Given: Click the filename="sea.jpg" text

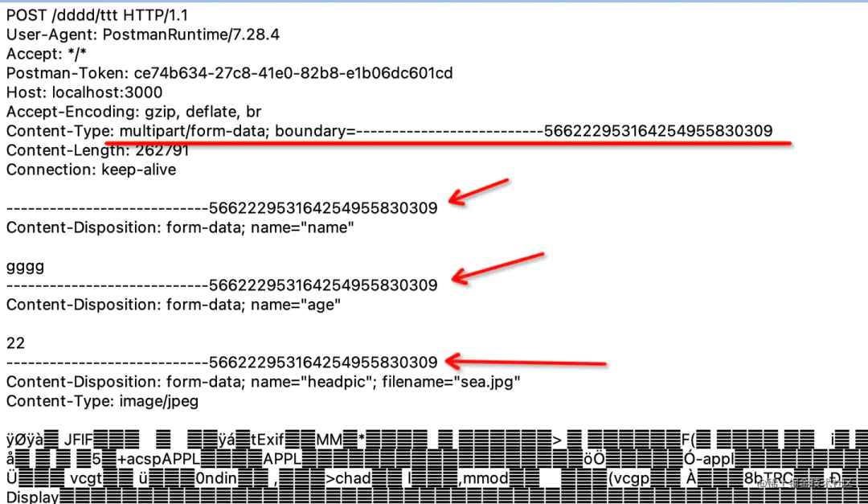Looking at the screenshot, I should click(x=451, y=382).
